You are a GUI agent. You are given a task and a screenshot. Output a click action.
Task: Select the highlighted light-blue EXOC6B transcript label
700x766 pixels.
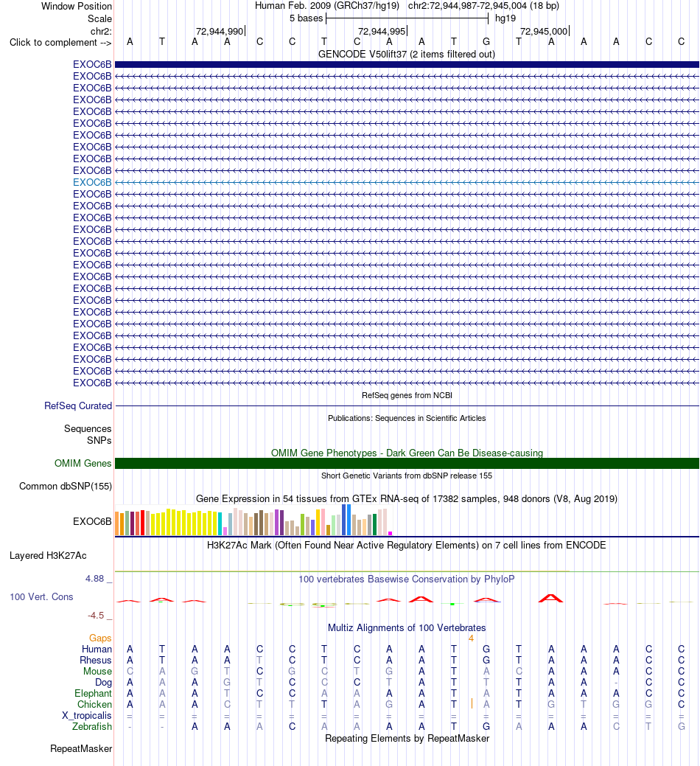click(92, 182)
